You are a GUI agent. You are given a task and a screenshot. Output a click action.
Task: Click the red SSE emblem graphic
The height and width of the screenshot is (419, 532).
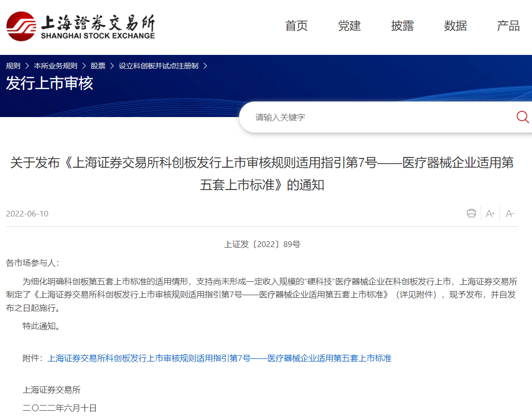tap(21, 25)
